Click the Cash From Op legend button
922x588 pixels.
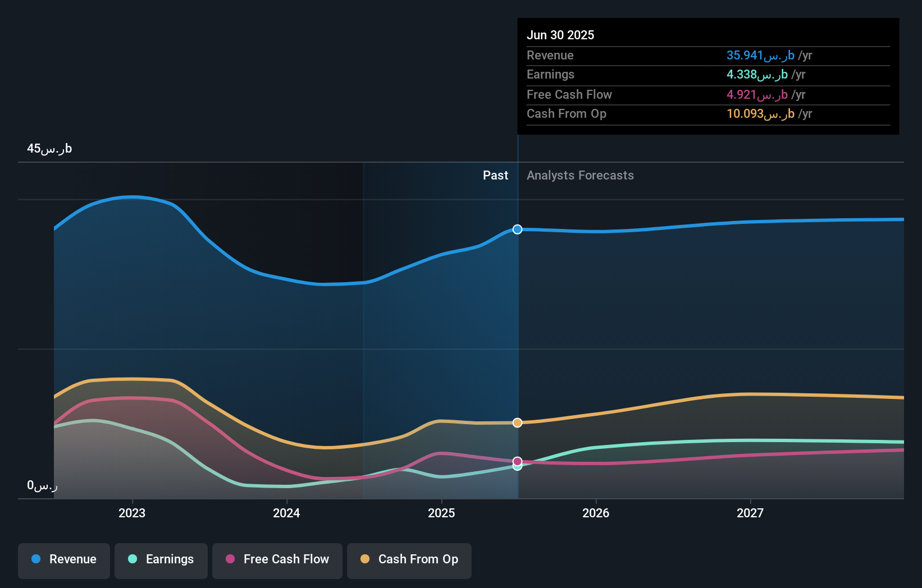tap(409, 560)
